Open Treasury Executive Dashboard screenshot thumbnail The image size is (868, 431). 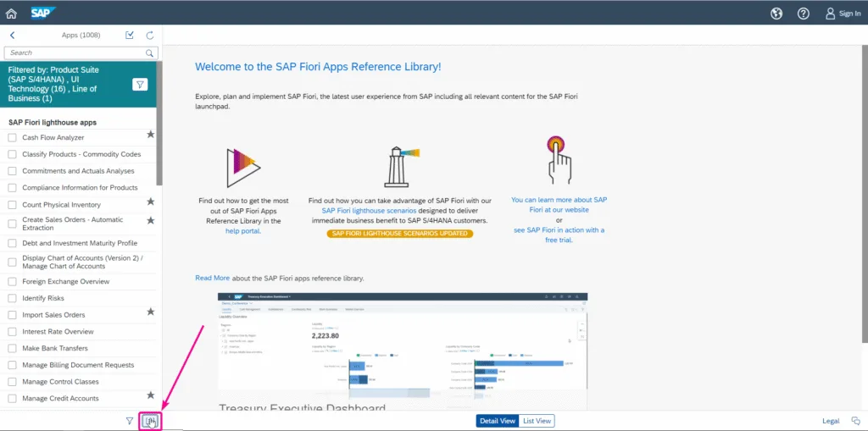(x=403, y=351)
